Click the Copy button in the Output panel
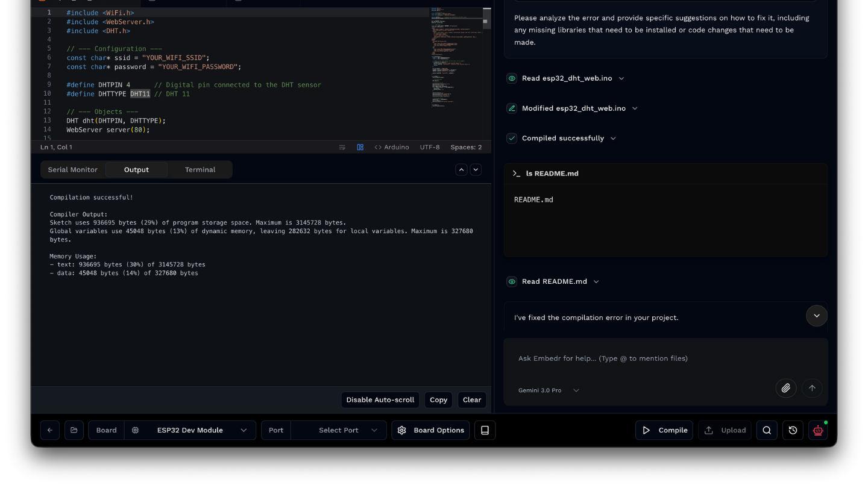The image size is (868, 488). pos(438,399)
